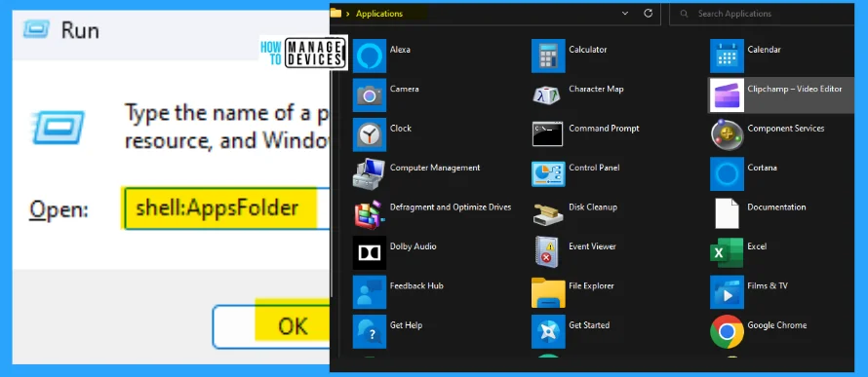The height and width of the screenshot is (377, 868).
Task: Click the "Documentation" label
Action: click(x=776, y=207)
